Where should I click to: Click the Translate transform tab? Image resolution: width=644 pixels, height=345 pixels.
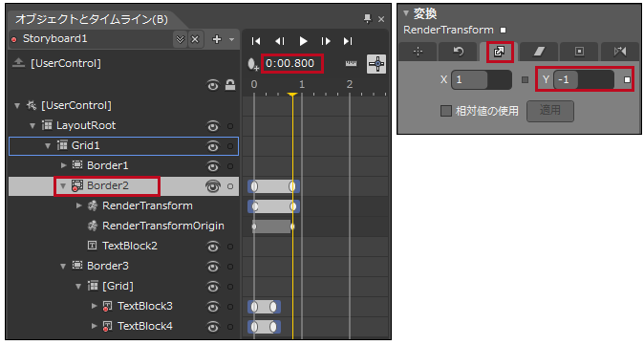[418, 52]
